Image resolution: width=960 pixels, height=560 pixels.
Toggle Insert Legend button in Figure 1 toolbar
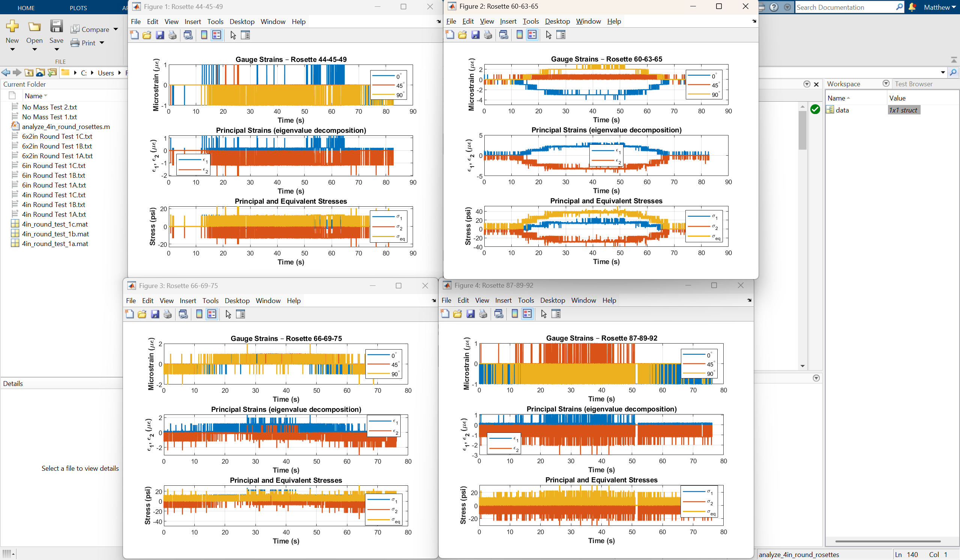coord(217,35)
